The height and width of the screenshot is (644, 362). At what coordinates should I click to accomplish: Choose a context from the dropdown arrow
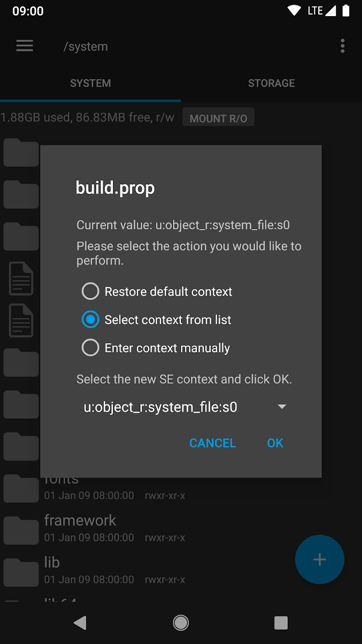tap(282, 407)
